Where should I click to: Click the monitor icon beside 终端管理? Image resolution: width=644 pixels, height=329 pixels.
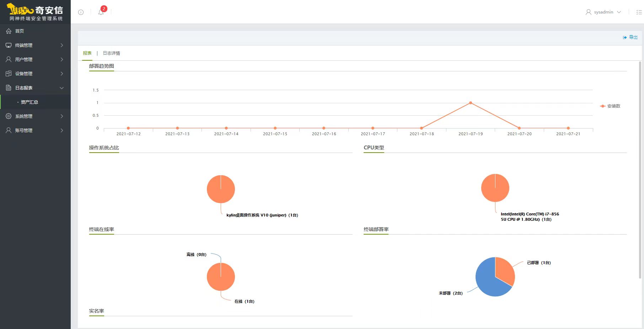coord(9,45)
